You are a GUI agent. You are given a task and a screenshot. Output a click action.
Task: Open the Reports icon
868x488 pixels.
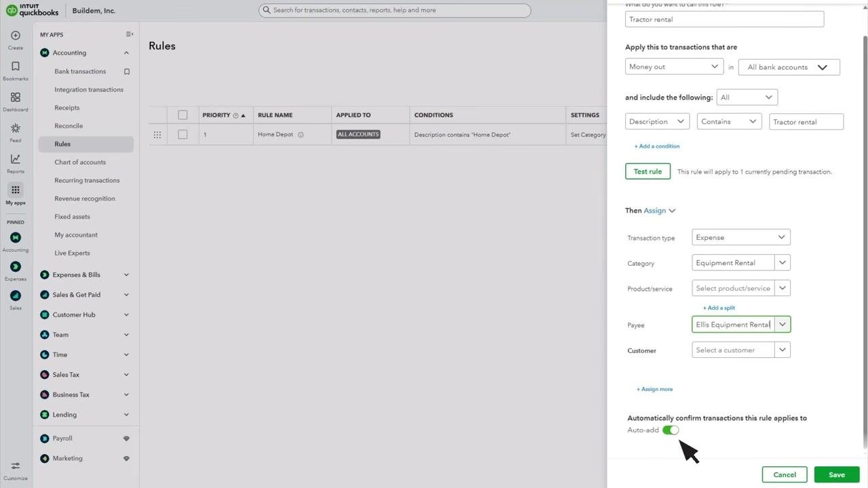16,159
